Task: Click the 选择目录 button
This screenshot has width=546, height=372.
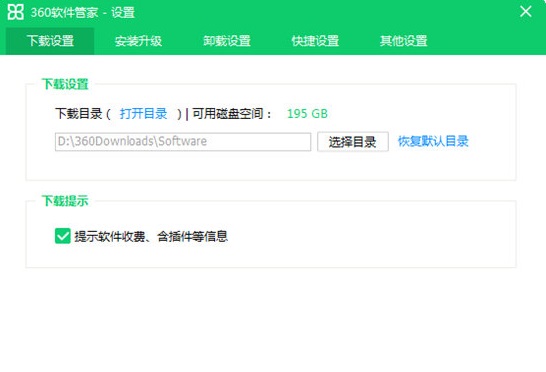Action: tap(352, 141)
